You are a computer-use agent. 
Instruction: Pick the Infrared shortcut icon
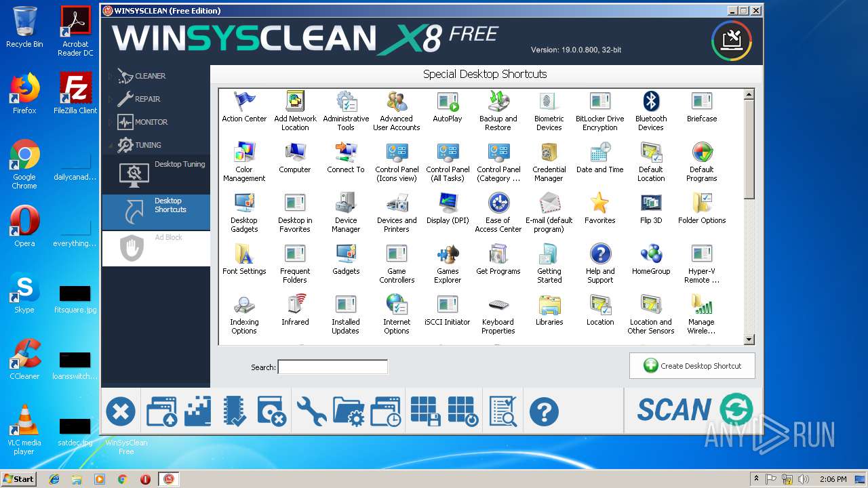click(295, 305)
